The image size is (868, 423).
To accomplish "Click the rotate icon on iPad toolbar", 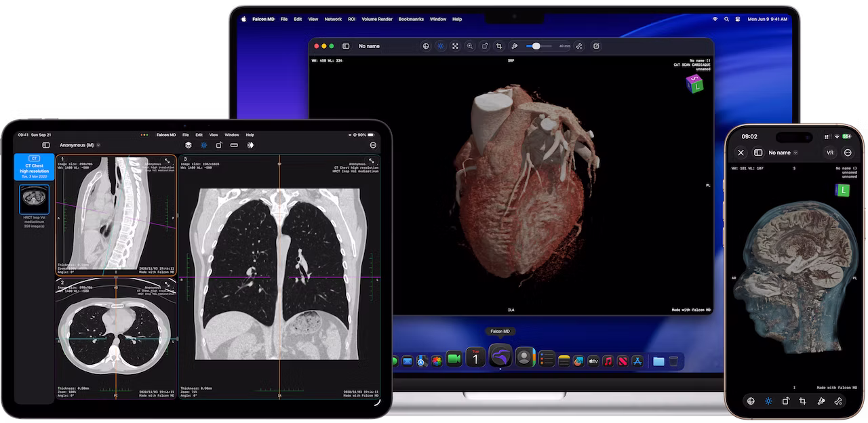I will 219,145.
